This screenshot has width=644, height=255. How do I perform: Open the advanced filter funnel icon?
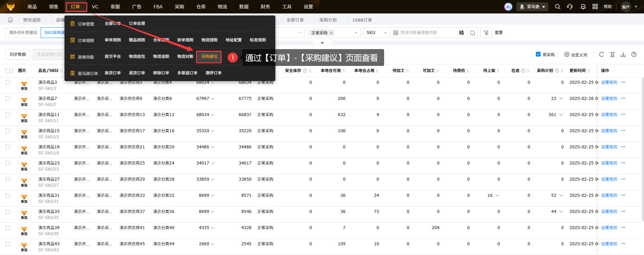point(486,33)
